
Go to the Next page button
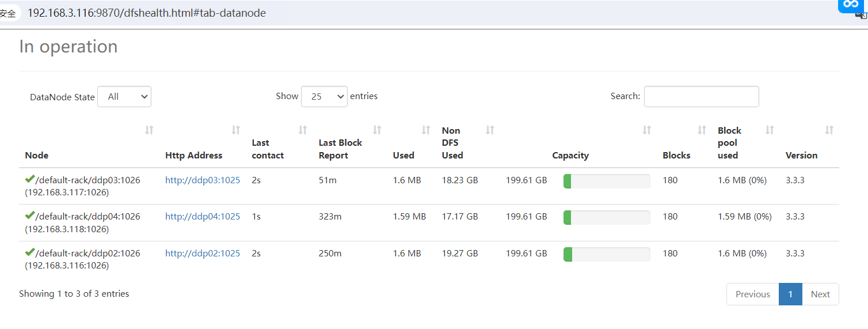tap(820, 294)
